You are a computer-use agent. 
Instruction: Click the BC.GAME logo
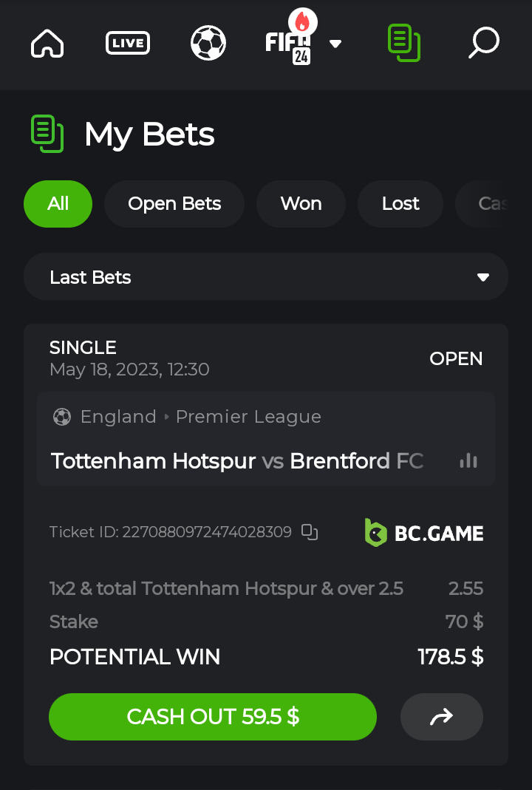click(424, 533)
